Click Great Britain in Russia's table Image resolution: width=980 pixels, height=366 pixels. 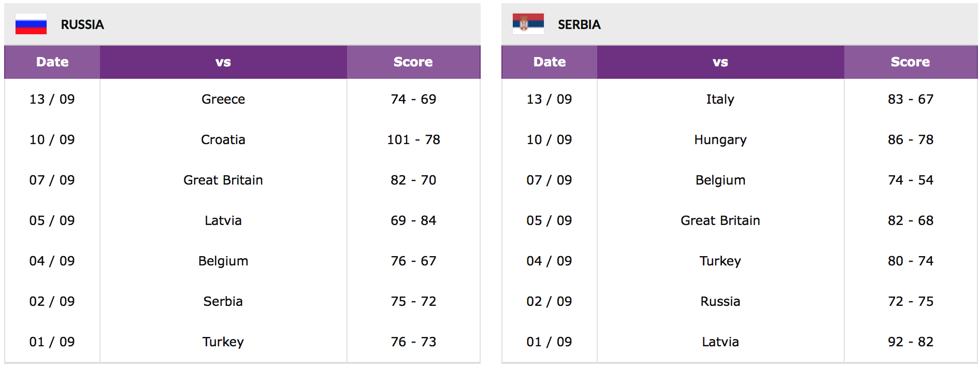pos(223,180)
